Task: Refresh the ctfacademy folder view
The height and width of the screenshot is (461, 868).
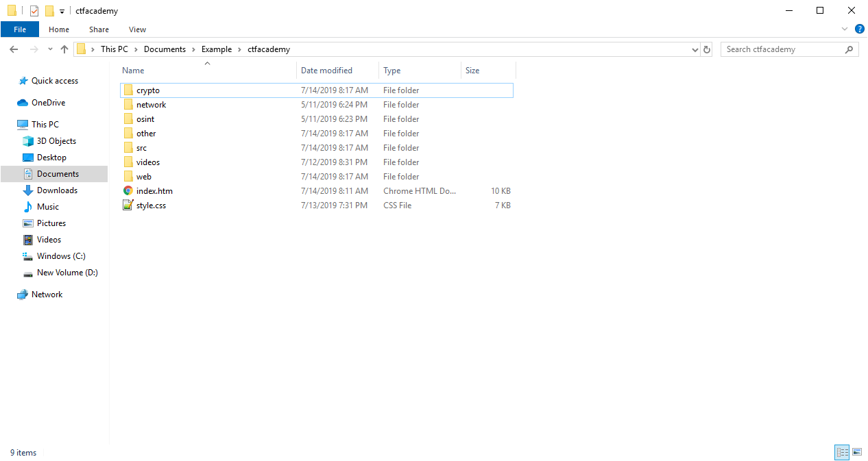Action: click(x=708, y=49)
